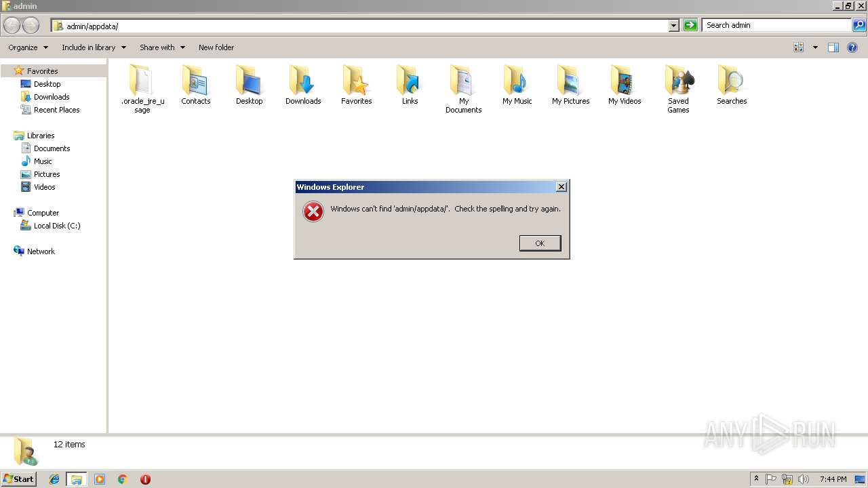Select Computer in navigation pane

[43, 213]
